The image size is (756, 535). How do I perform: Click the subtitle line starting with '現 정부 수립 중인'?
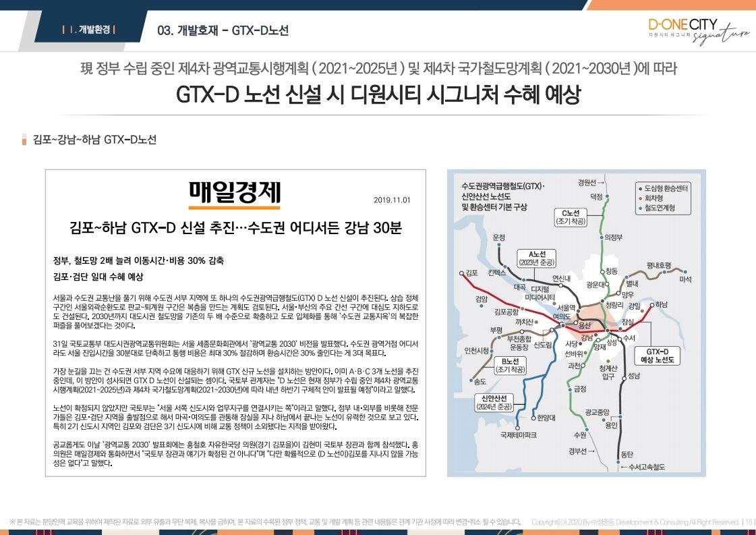[x=378, y=68]
